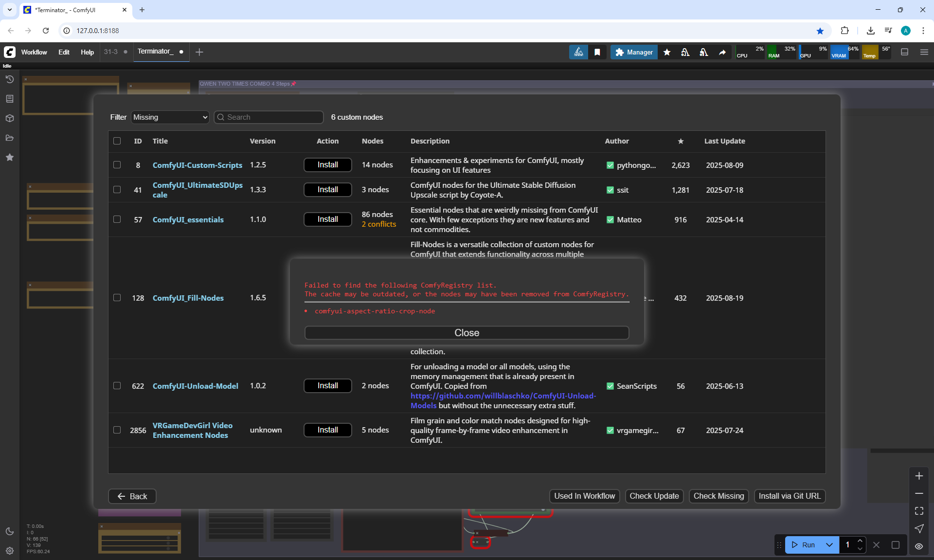The image size is (934, 560).
Task: Open the Chrome tab search dropdown
Action: (9, 10)
